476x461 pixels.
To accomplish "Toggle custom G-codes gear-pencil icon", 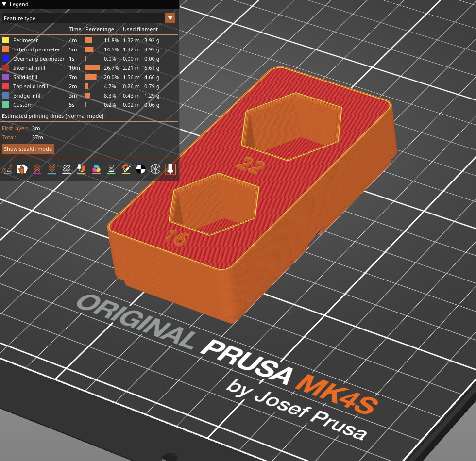I will (126, 169).
